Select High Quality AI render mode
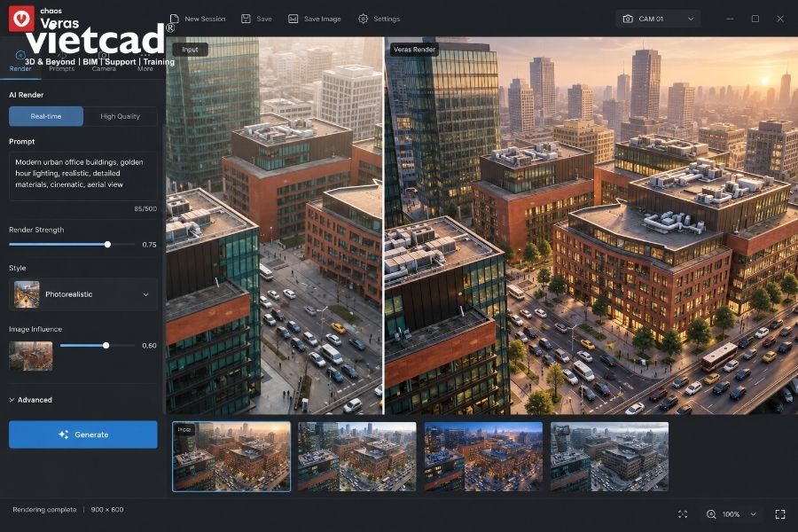798x532 pixels. pos(120,116)
